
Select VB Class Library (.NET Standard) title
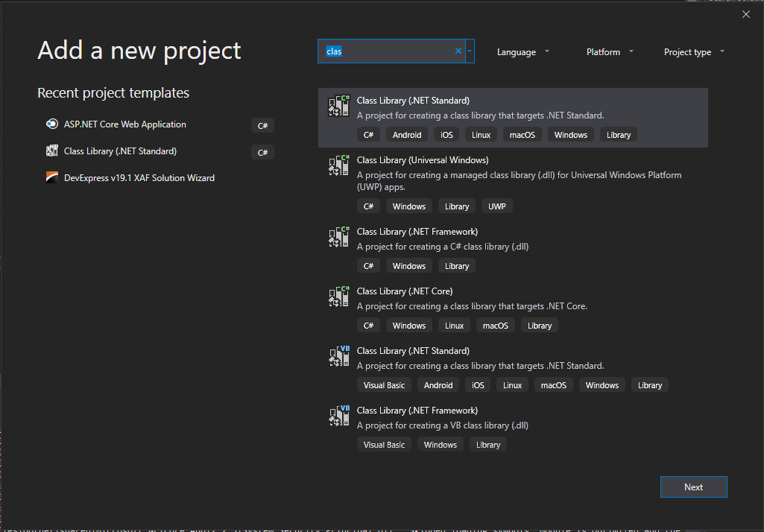[x=413, y=351]
